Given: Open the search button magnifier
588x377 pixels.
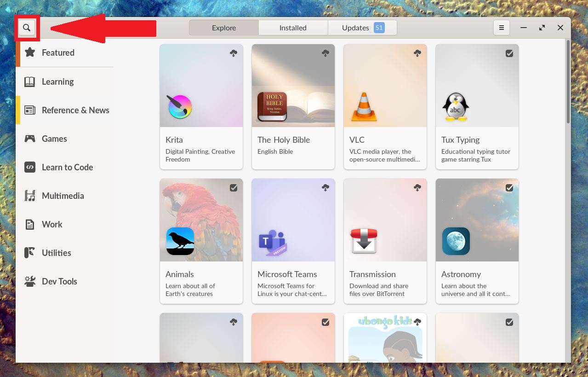Looking at the screenshot, I should tap(27, 28).
